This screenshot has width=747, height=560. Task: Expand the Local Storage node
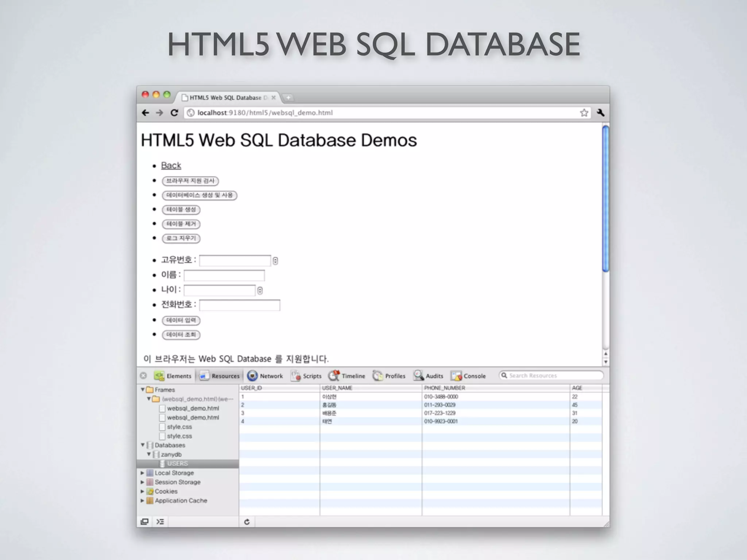pyautogui.click(x=143, y=472)
